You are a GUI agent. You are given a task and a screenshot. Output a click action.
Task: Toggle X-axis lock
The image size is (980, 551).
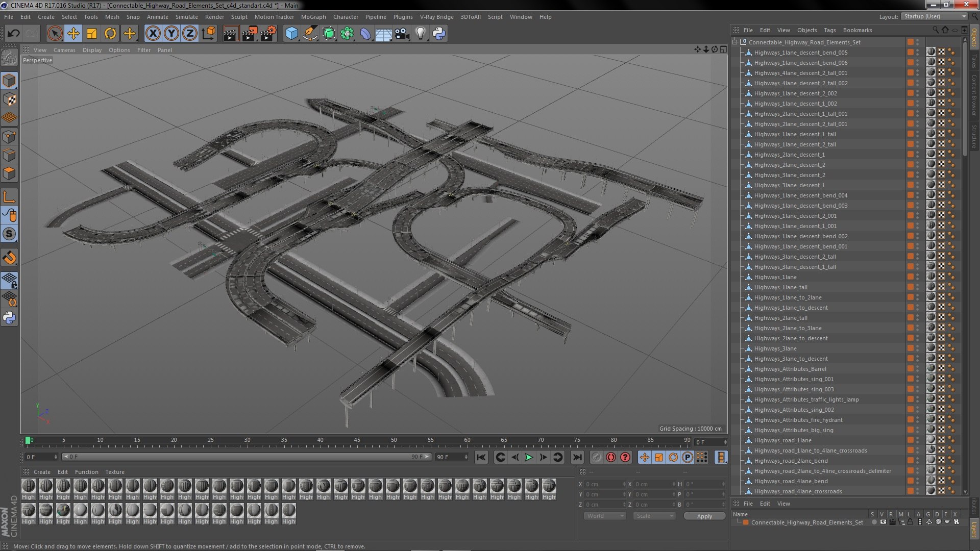pyautogui.click(x=153, y=34)
